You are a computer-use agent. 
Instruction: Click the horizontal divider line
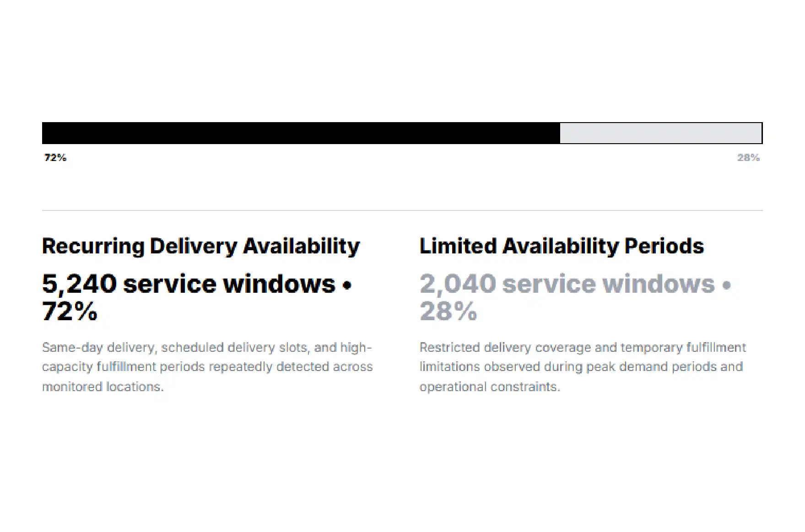pos(402,210)
